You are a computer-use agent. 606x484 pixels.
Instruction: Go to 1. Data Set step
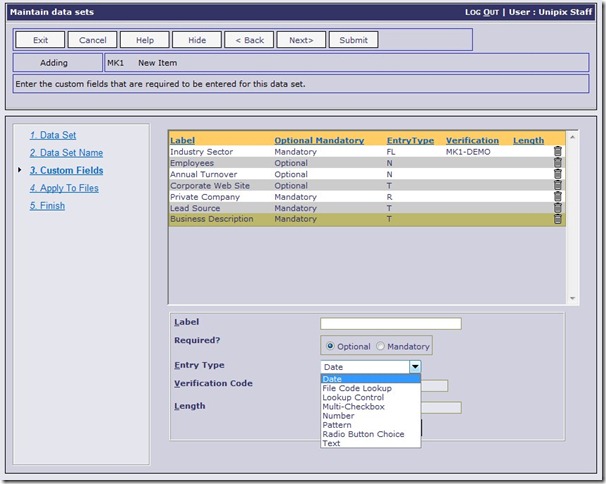53,135
